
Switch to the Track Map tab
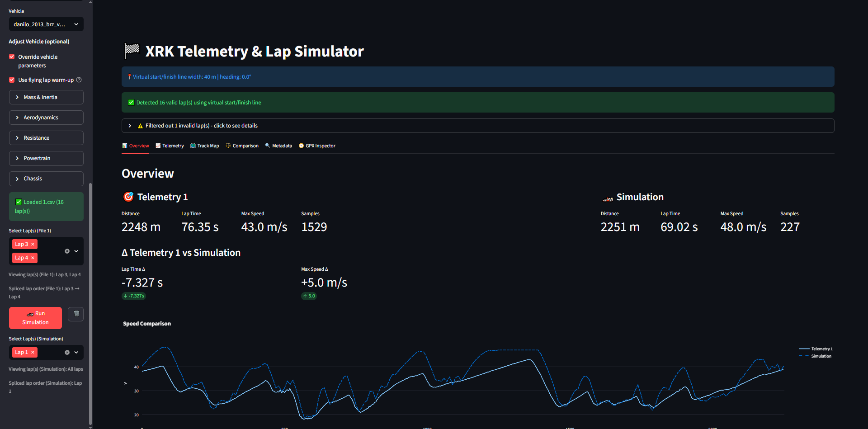pos(204,146)
